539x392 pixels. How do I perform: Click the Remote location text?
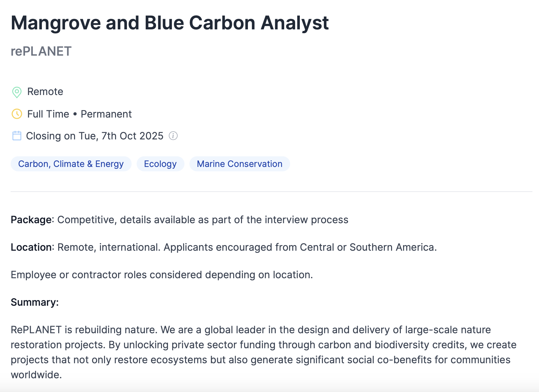(x=45, y=92)
